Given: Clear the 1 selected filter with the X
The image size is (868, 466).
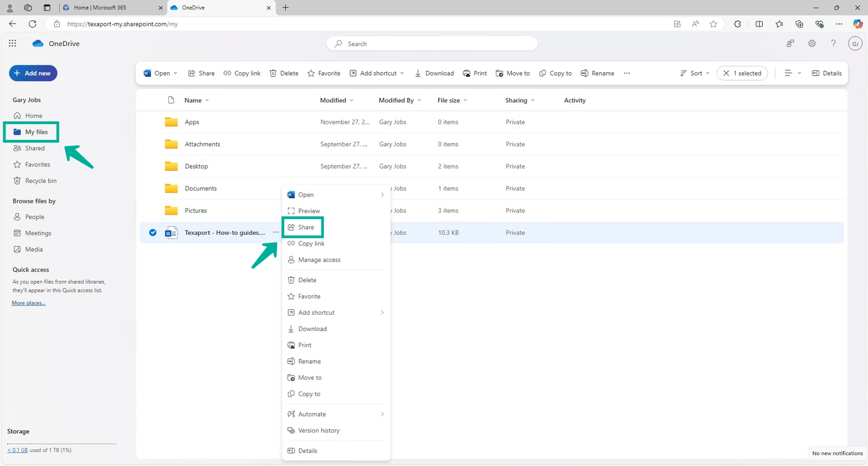Looking at the screenshot, I should [726, 73].
